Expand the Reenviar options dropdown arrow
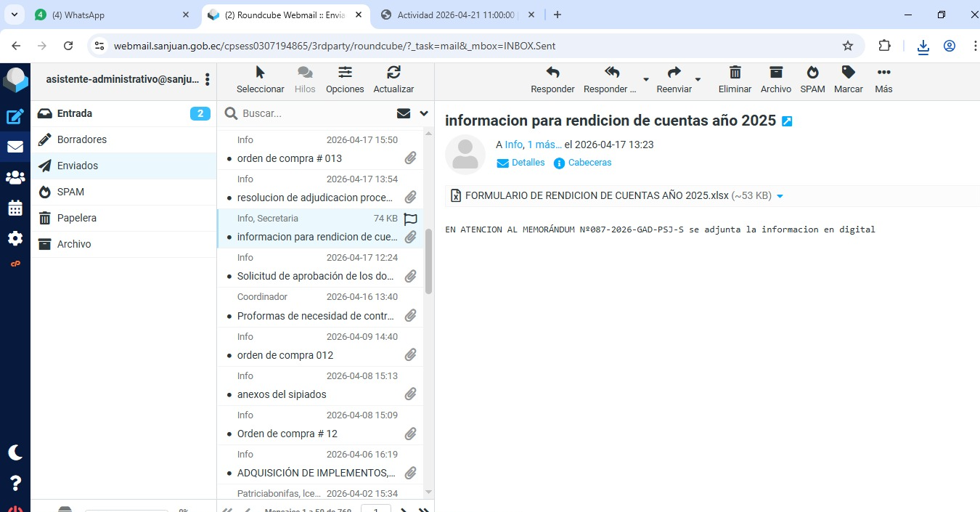 [698, 79]
